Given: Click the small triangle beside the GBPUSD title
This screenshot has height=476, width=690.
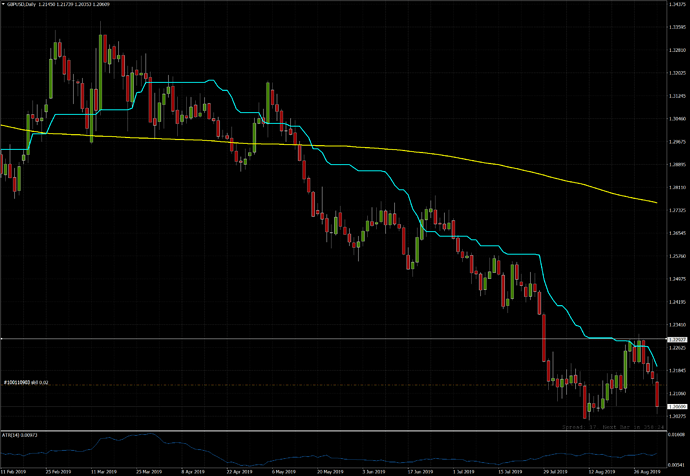Looking at the screenshot, I should click(5, 6).
